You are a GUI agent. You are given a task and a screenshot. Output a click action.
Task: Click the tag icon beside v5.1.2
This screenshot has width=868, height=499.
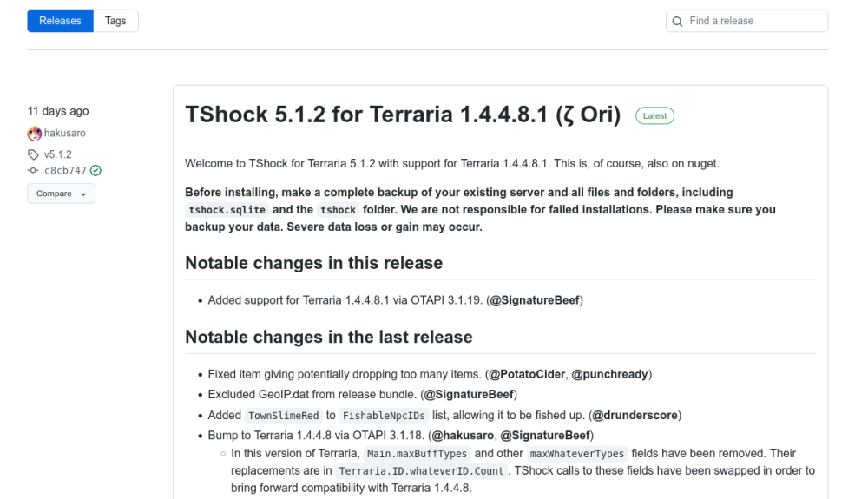[33, 154]
